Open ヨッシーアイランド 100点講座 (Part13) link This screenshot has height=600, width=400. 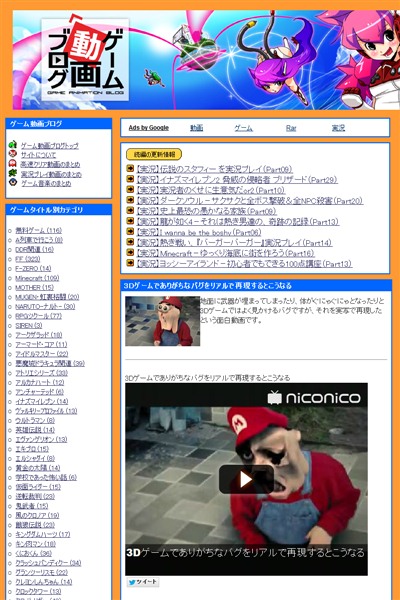coord(244,264)
